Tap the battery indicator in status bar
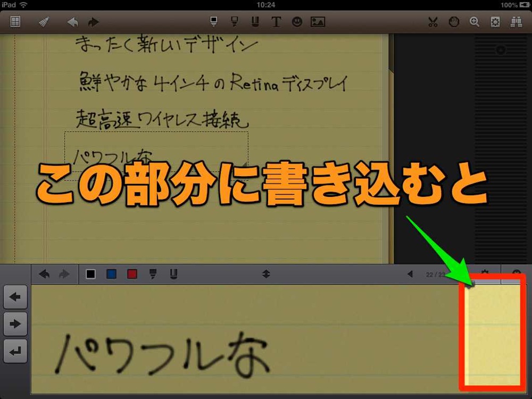The width and height of the screenshot is (532, 399). (x=524, y=5)
